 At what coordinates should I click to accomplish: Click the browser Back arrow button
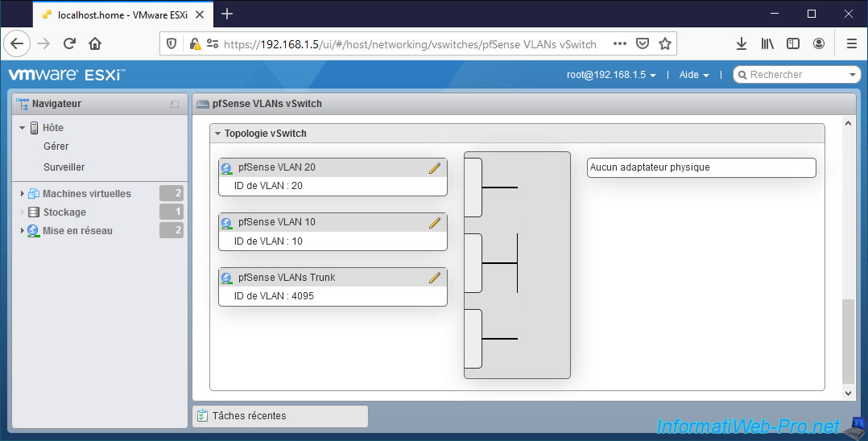[17, 43]
